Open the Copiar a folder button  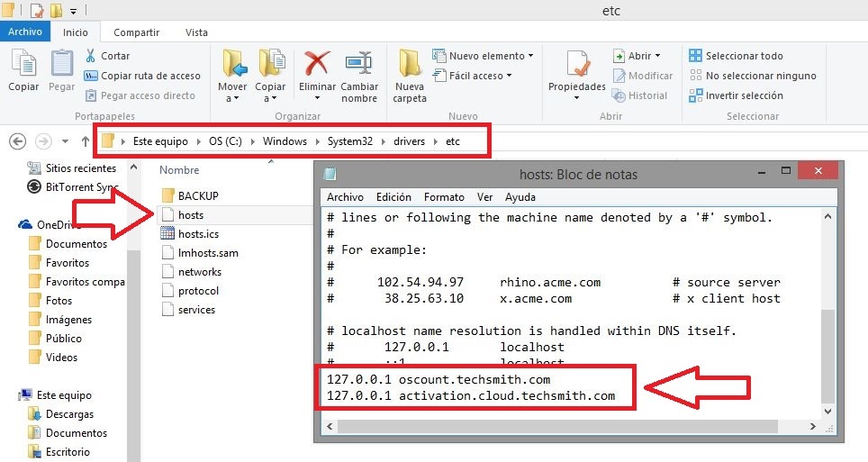click(x=271, y=75)
